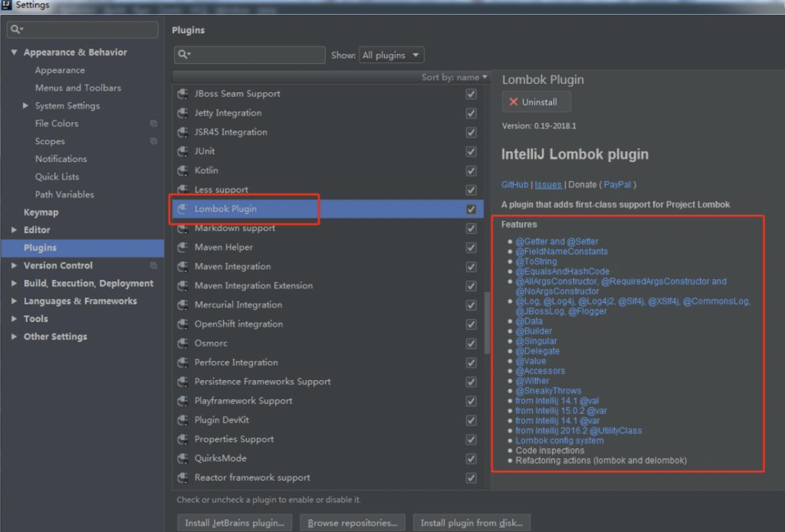This screenshot has height=532, width=785.
Task: Click Browse repositories button
Action: pos(352,523)
